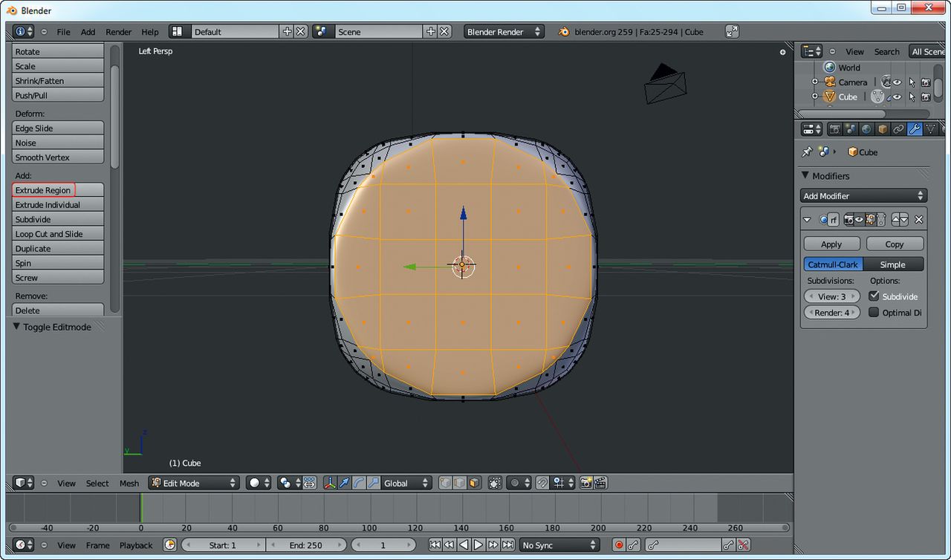Enable Optimal Display checkbox
The image size is (951, 560).
874,313
